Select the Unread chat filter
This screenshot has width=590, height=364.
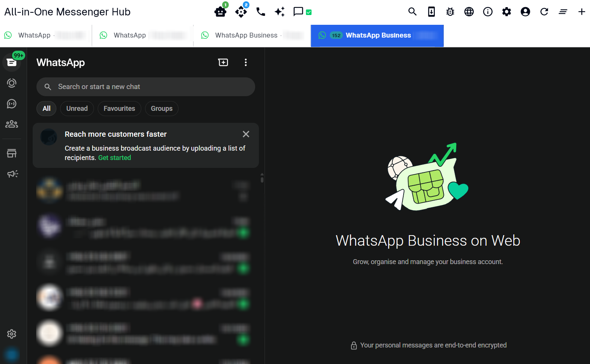click(x=77, y=109)
